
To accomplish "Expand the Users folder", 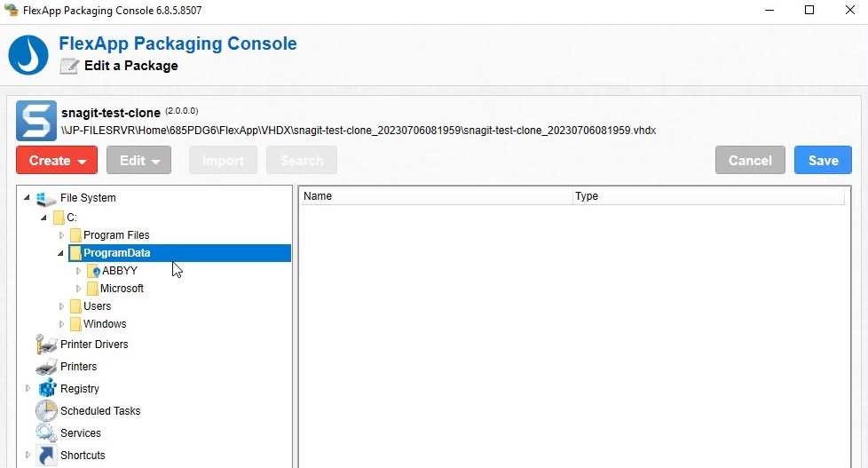I will coord(61,305).
